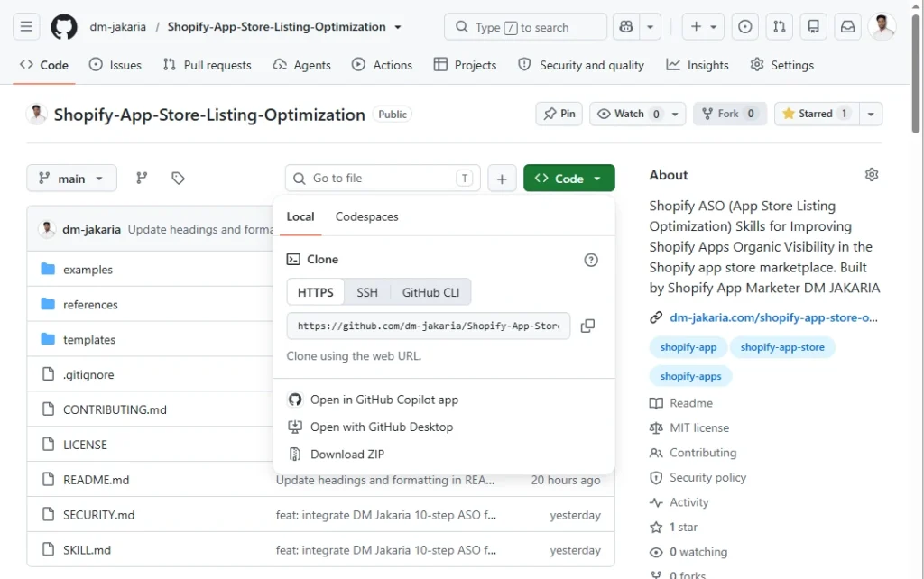Click the shopify-app-store topic tag

tap(782, 347)
